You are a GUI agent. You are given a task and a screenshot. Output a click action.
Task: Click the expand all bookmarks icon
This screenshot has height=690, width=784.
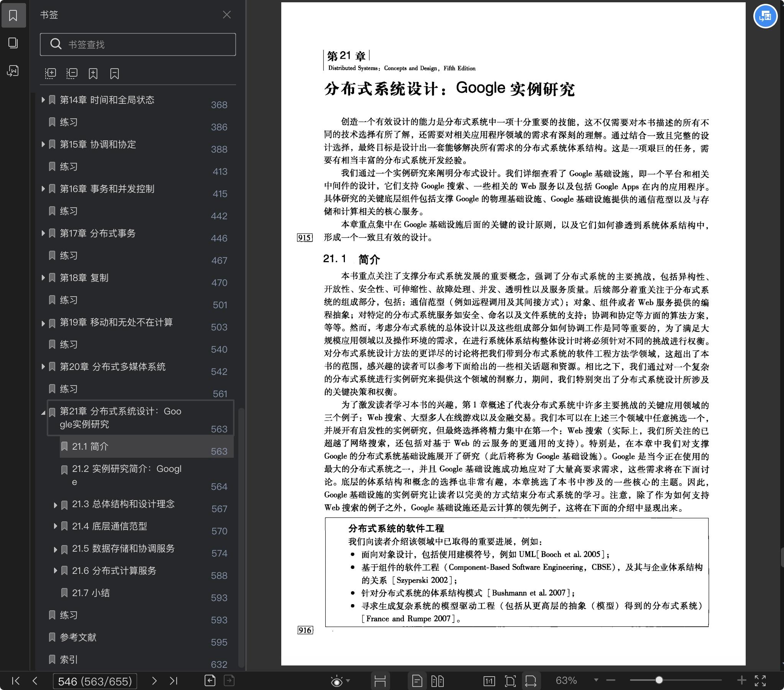pos(51,73)
